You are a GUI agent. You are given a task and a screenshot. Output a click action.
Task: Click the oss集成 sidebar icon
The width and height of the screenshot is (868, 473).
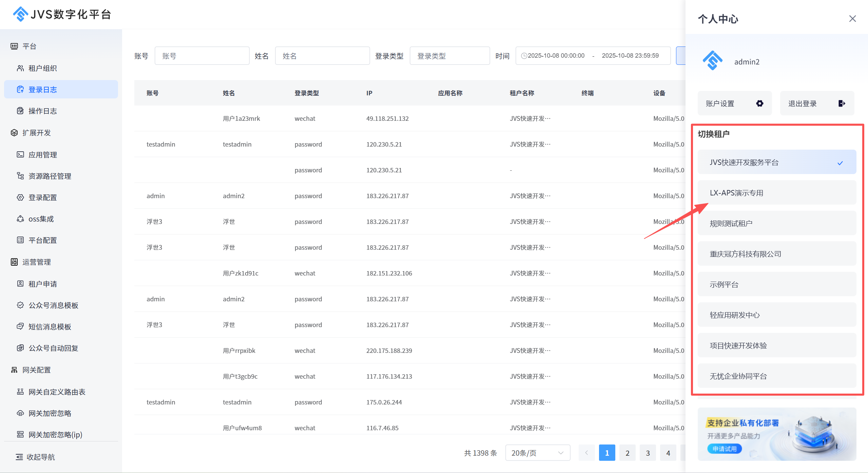(x=20, y=219)
